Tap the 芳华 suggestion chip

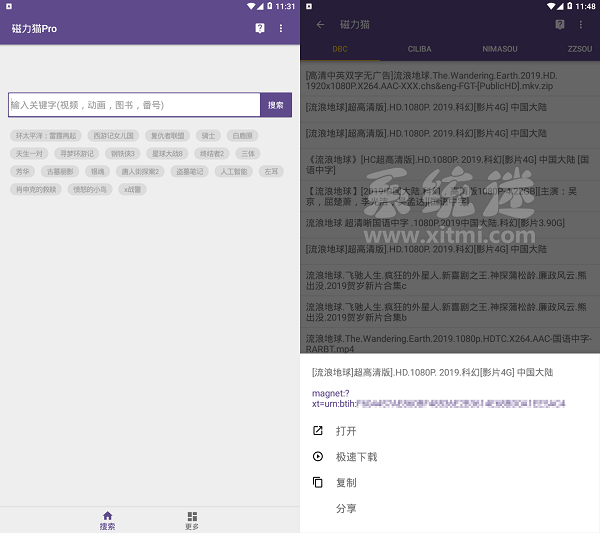pyautogui.click(x=22, y=172)
